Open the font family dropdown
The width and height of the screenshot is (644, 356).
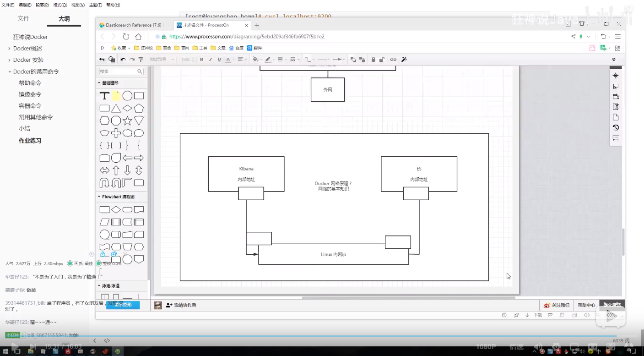click(x=162, y=60)
